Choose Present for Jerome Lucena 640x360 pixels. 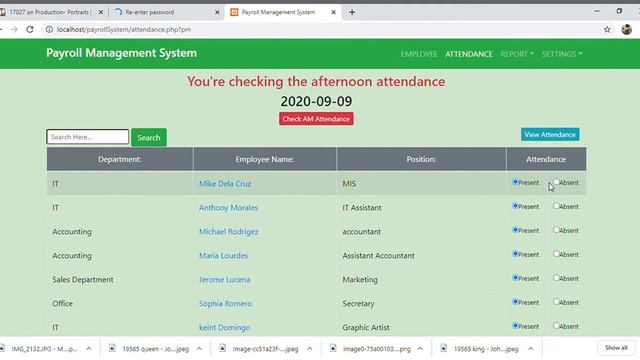pos(515,278)
